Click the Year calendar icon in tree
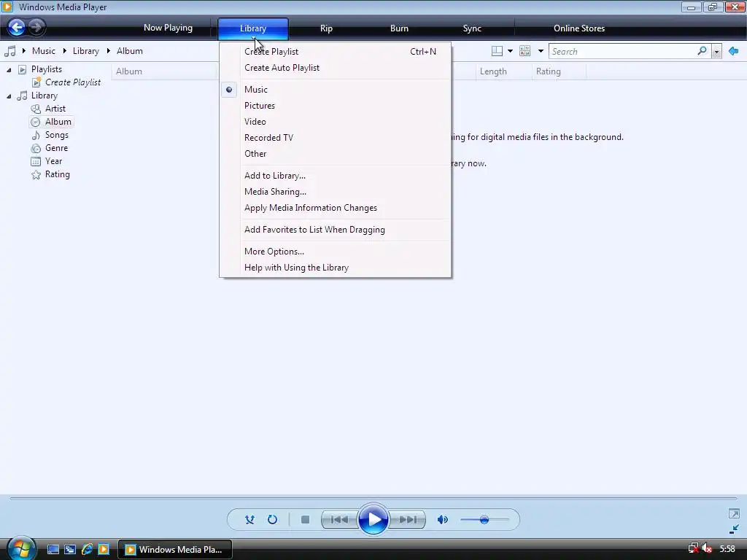This screenshot has width=747, height=560. click(36, 161)
